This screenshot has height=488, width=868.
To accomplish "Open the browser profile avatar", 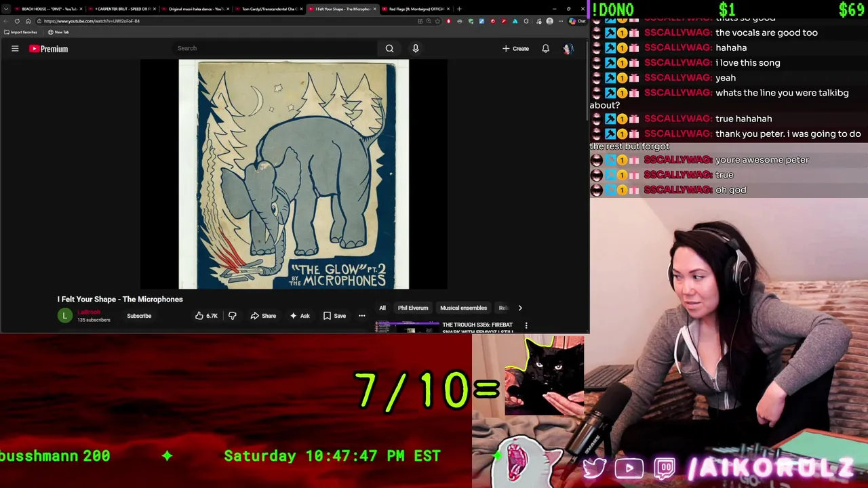I will pos(549,21).
